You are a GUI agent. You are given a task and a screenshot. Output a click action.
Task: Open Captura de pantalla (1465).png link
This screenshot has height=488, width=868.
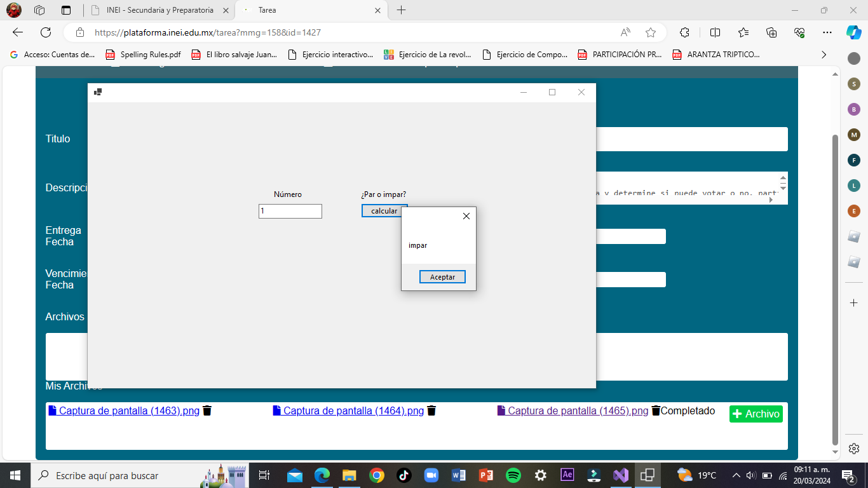578,411
